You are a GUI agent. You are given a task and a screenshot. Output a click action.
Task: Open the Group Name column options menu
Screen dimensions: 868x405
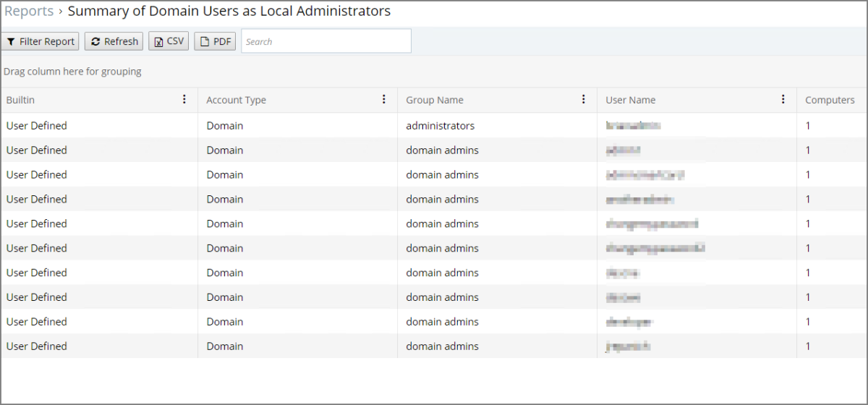[x=584, y=100]
